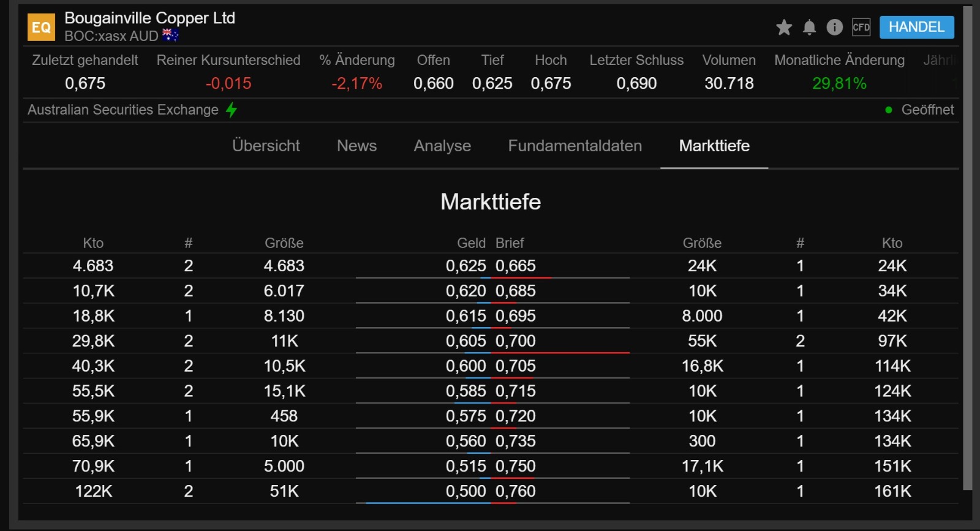Click the bid size 458
The width and height of the screenshot is (980, 531).
284,416
